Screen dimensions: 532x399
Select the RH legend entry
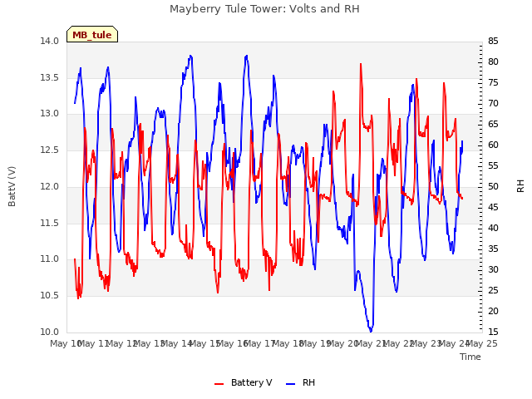pos(300,382)
